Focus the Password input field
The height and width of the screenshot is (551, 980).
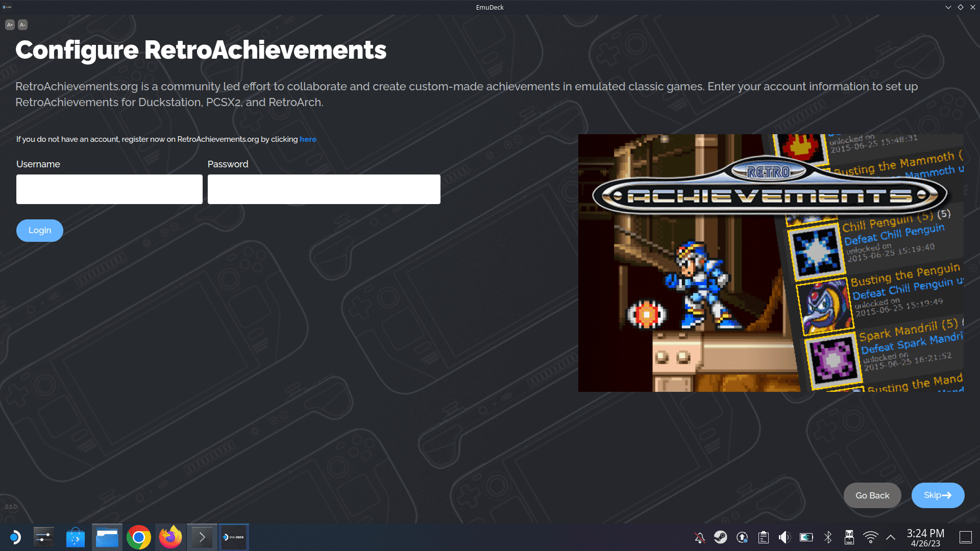(324, 189)
